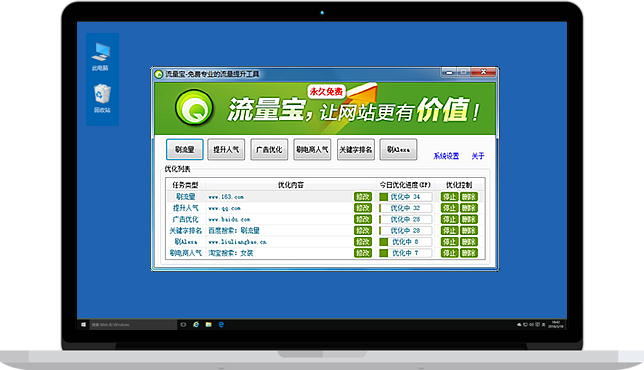The width and height of the screenshot is (644, 370).
Task: Click 停止 in the 刷Alexa row
Action: tap(450, 242)
